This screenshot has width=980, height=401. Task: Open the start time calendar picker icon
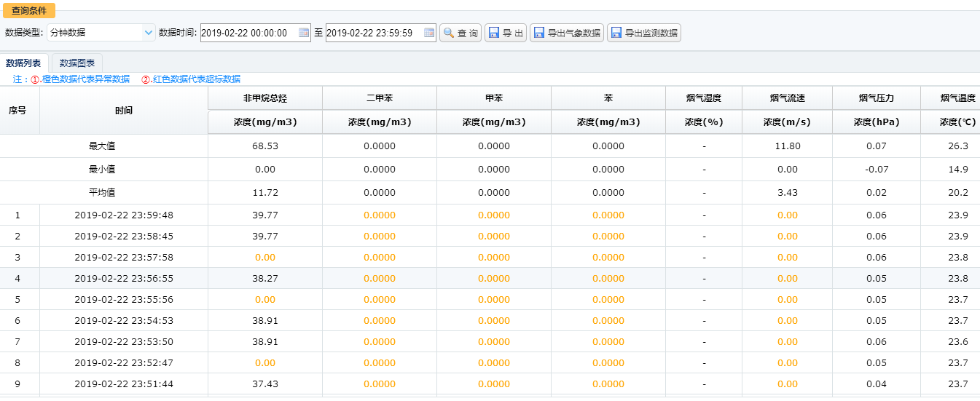(x=304, y=33)
